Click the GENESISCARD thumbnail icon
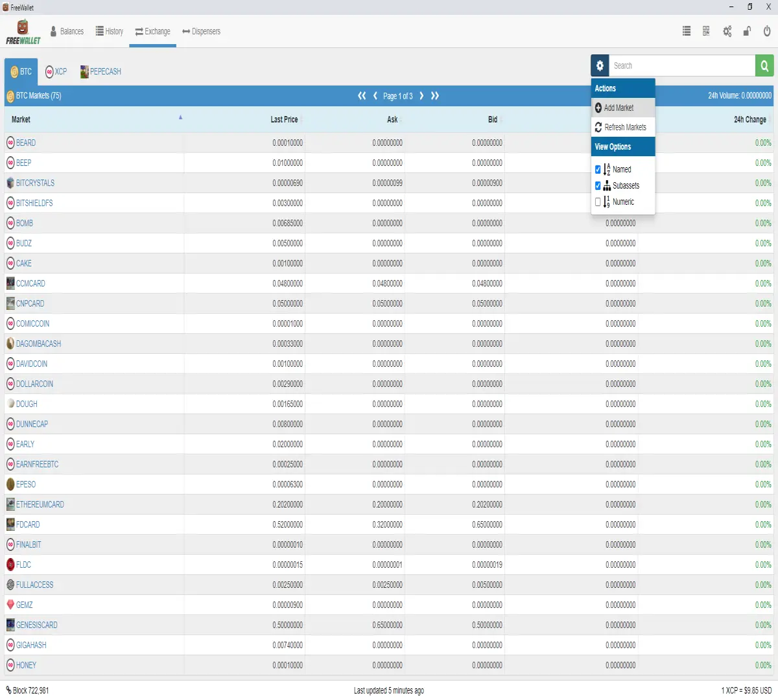Viewport: 778px width, 700px height. pyautogui.click(x=10, y=625)
